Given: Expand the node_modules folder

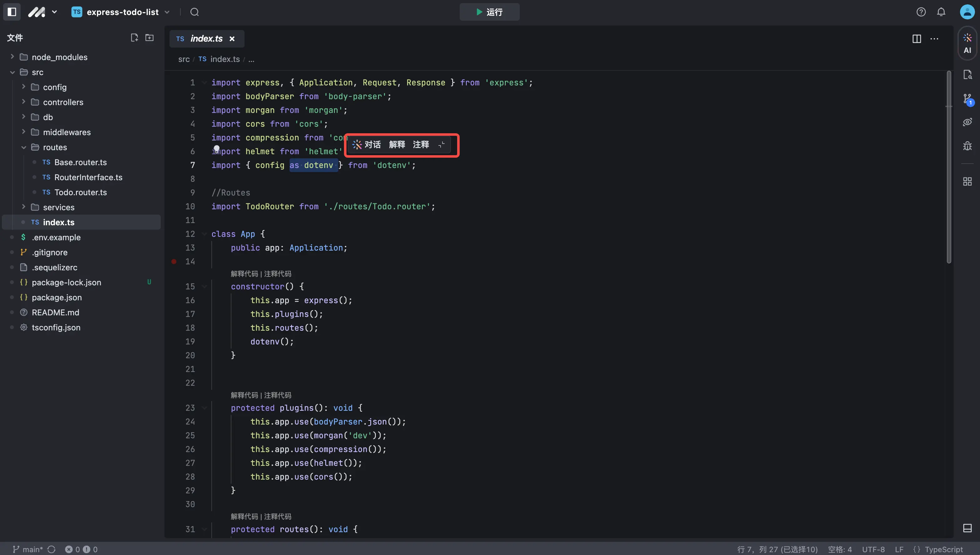Looking at the screenshot, I should coord(81,57).
